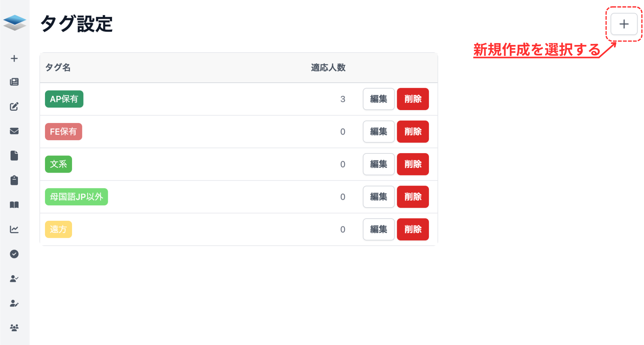The height and width of the screenshot is (345, 644).
Task: Select the pencil edit icon in sidebar
Action: pos(14,107)
